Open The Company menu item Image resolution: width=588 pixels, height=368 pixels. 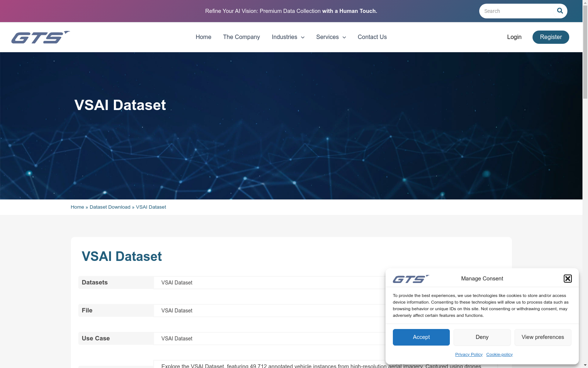[x=241, y=37]
